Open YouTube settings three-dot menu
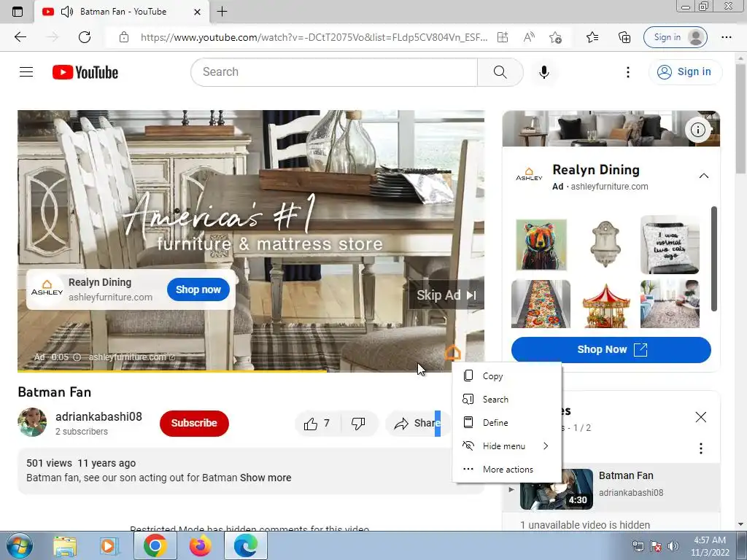Viewport: 747px width, 560px height. (x=628, y=72)
